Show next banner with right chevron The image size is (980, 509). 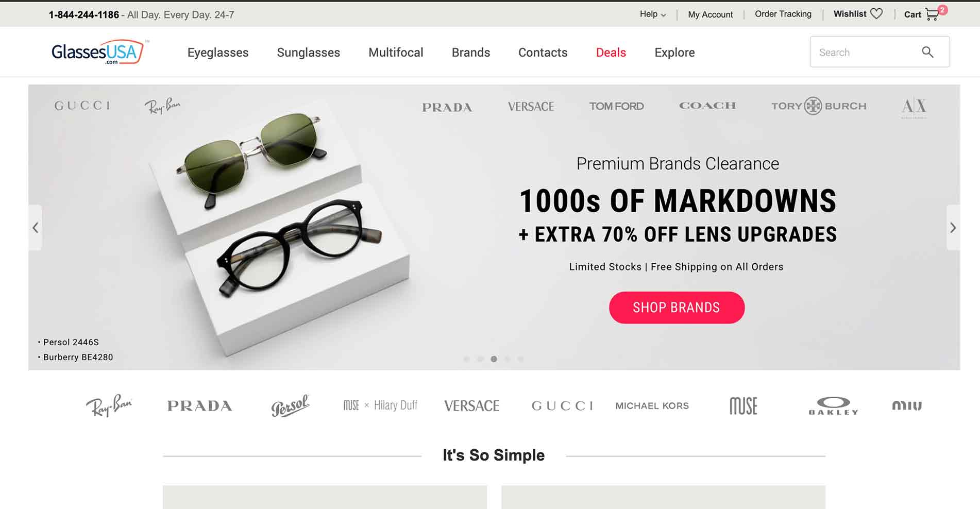(x=953, y=228)
